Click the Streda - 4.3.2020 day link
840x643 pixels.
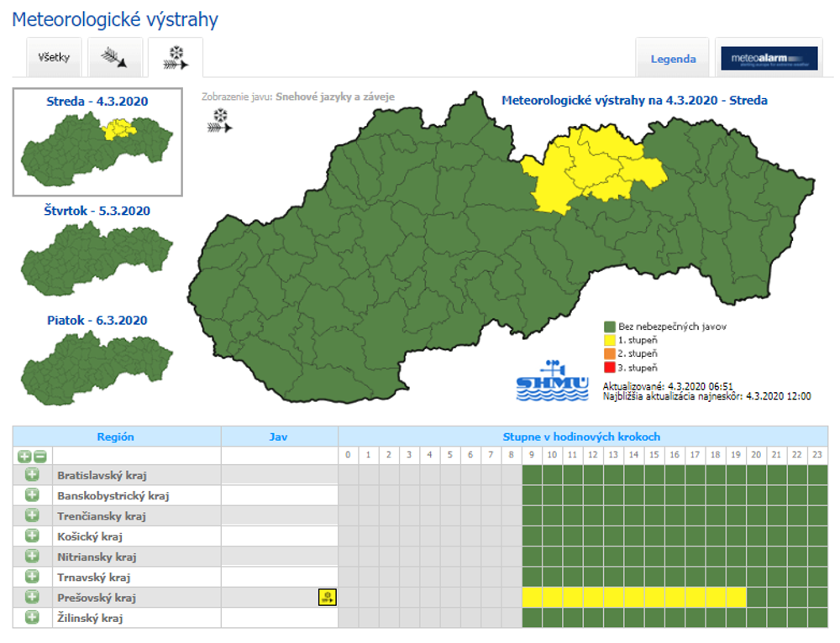pos(97,102)
